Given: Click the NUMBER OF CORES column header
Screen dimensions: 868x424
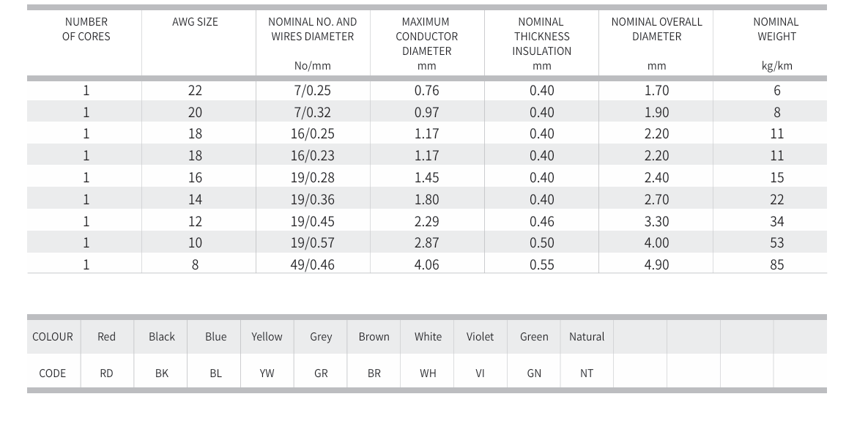Looking at the screenshot, I should click(x=86, y=29).
